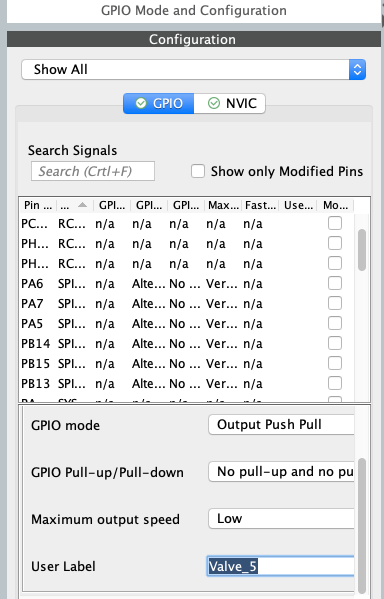Image resolution: width=384 pixels, height=599 pixels.
Task: Tick the Modified checkbox for PB14 row
Action: point(335,343)
